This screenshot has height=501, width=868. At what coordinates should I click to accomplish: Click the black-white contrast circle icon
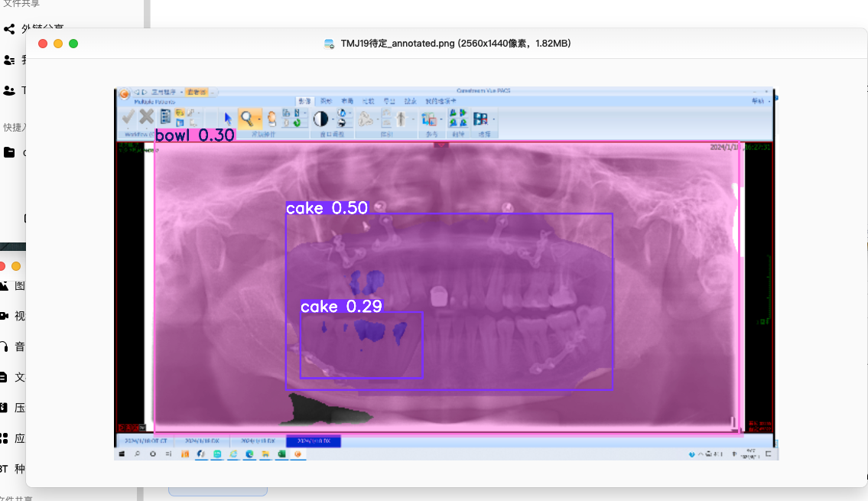click(x=320, y=119)
